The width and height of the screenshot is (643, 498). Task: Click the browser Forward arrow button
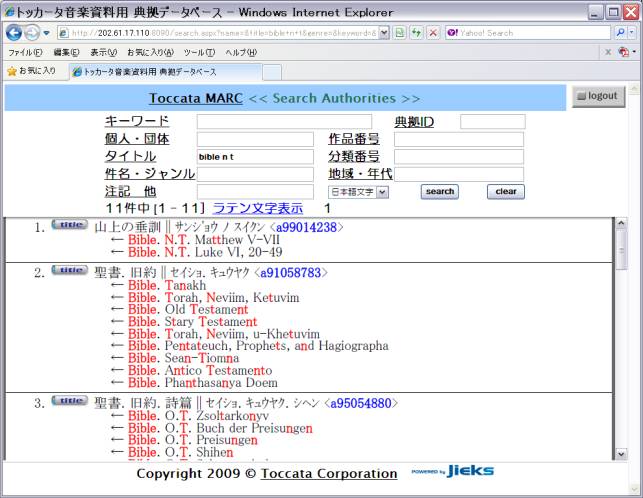click(x=32, y=33)
